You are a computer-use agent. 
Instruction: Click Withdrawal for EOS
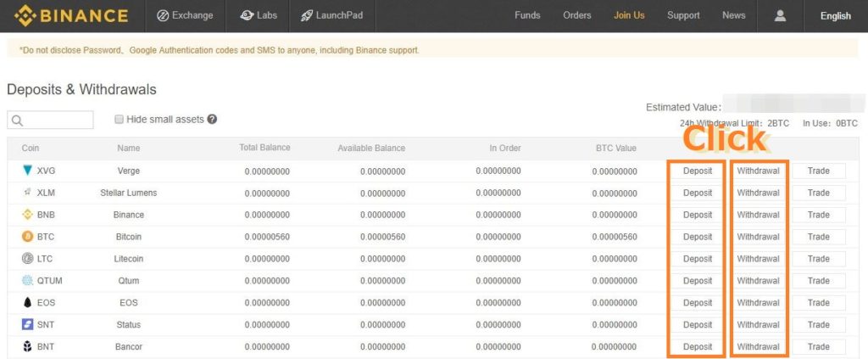(x=758, y=302)
